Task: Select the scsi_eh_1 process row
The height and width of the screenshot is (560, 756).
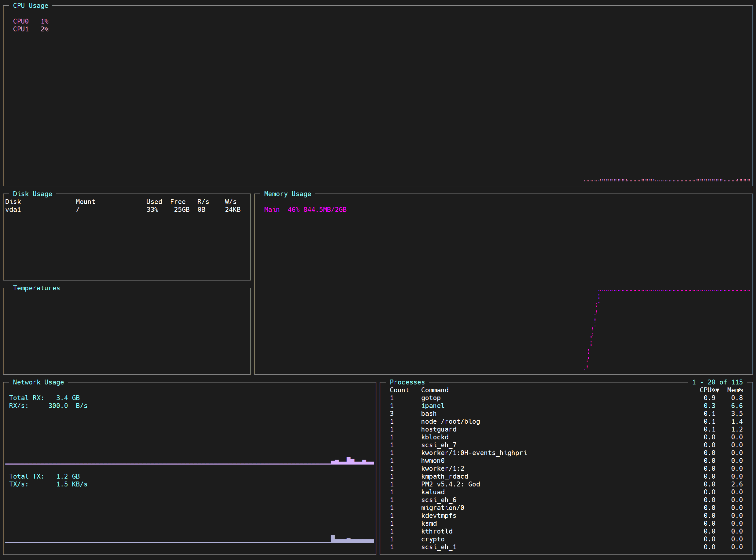Action: 566,547
